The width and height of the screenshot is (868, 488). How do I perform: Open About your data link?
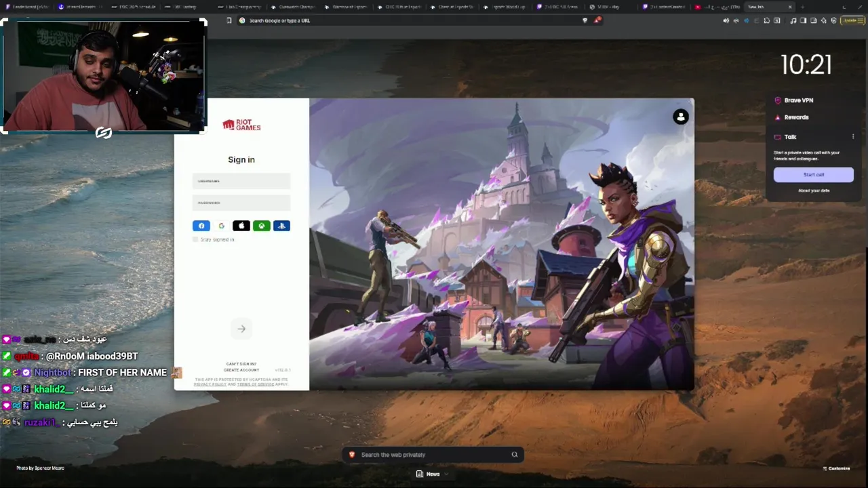tap(814, 190)
